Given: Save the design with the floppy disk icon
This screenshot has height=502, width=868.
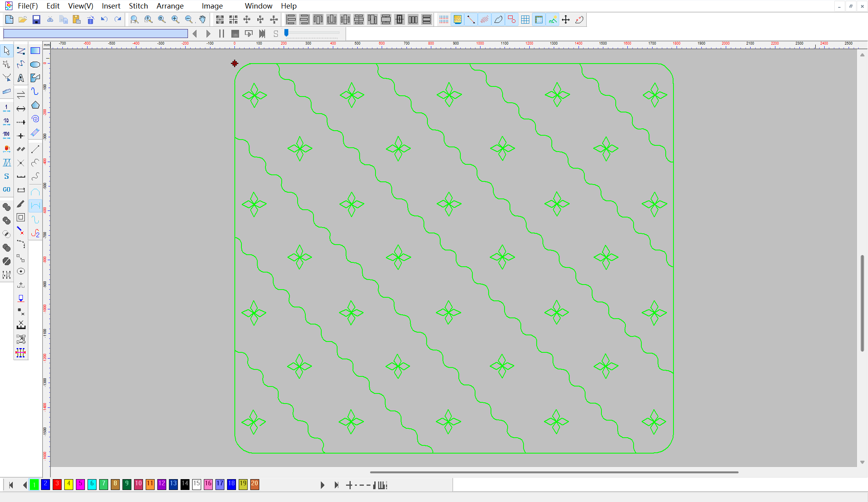Looking at the screenshot, I should point(36,19).
